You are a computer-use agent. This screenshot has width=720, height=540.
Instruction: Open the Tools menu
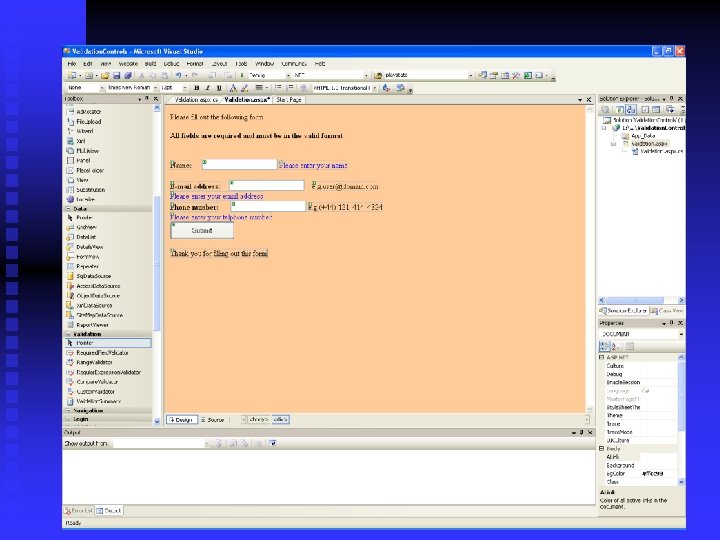point(241,64)
